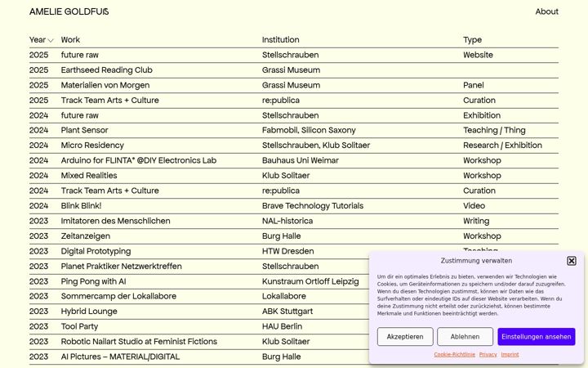Click Stellschrauben, Klub Solitaer institution cell

click(x=316, y=146)
